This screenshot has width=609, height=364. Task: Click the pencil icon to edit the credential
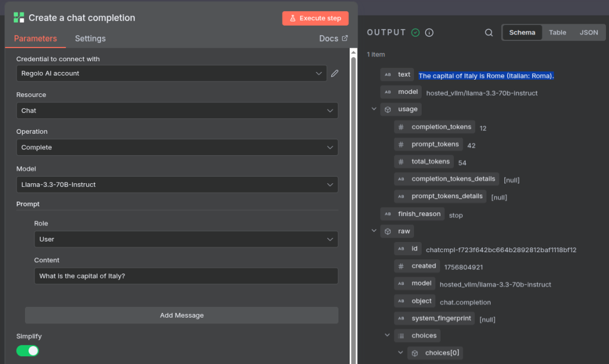pos(335,73)
